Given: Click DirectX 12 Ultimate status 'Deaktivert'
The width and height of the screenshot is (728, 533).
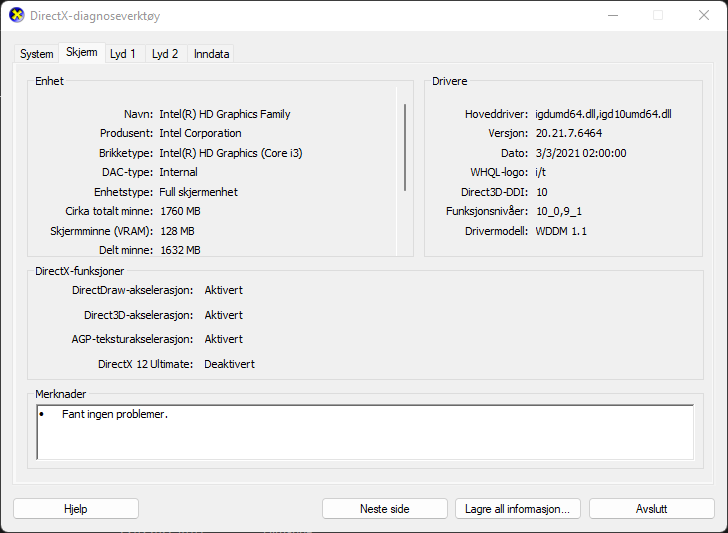Looking at the screenshot, I should 229,364.
